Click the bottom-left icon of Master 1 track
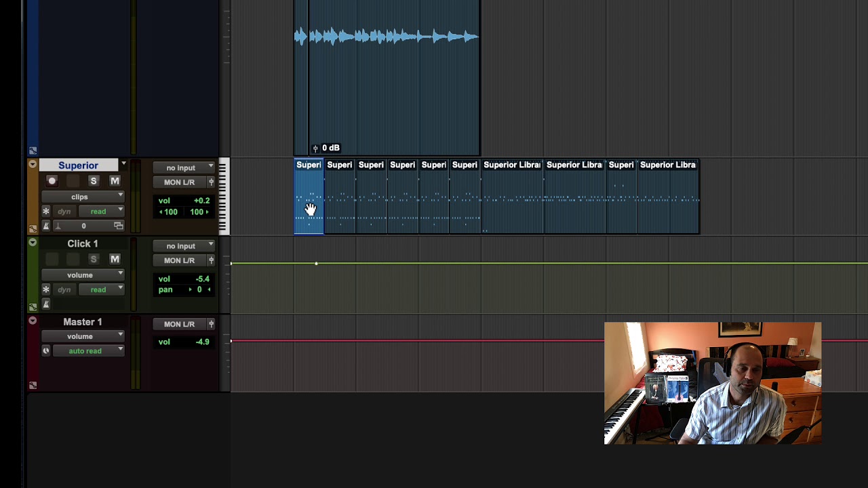Viewport: 868px width, 488px height. tap(33, 385)
